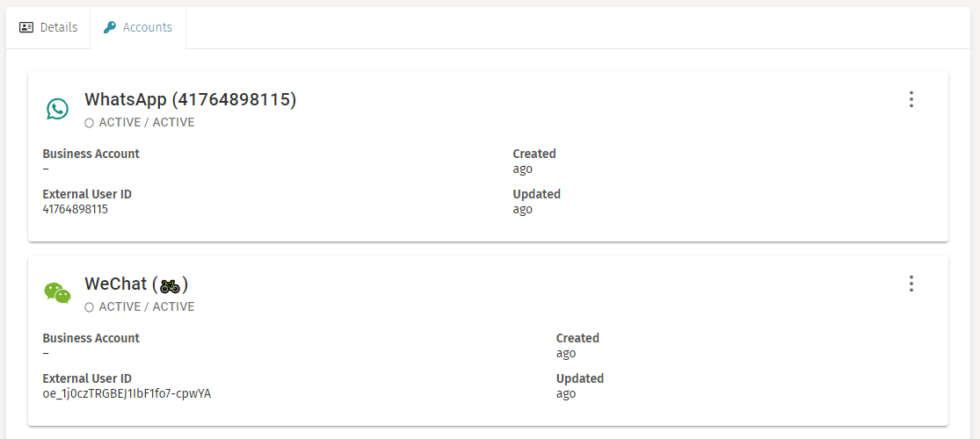
Task: Click the key icon on Accounts tab
Action: coord(110,27)
